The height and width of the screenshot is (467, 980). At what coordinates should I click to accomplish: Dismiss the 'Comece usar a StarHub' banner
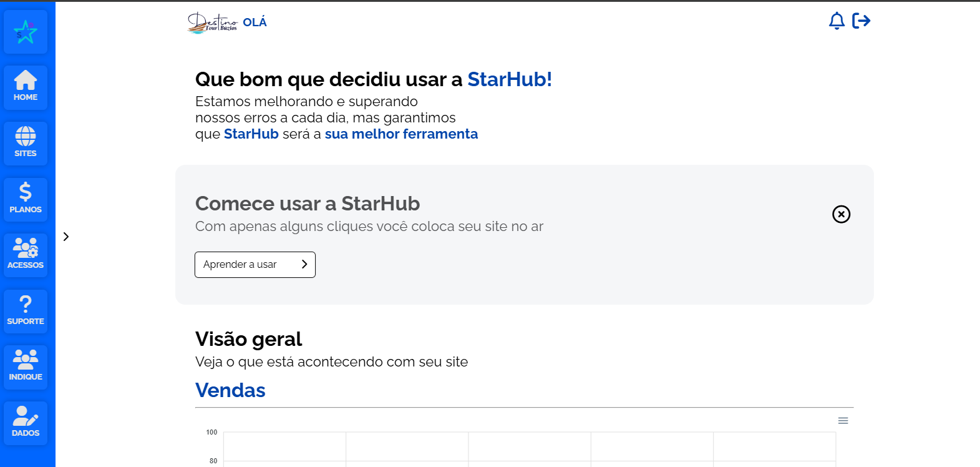[x=841, y=214]
